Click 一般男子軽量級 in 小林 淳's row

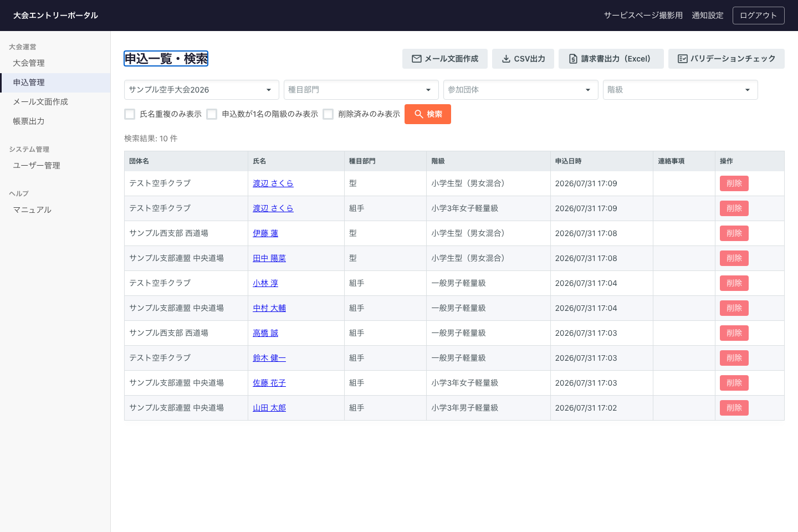point(458,283)
